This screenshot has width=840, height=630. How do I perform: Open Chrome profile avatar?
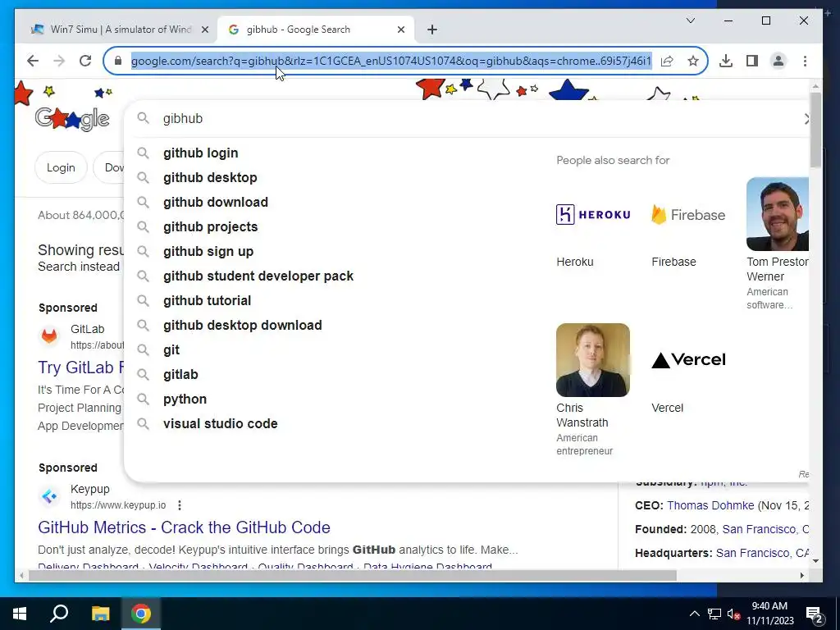coord(778,61)
